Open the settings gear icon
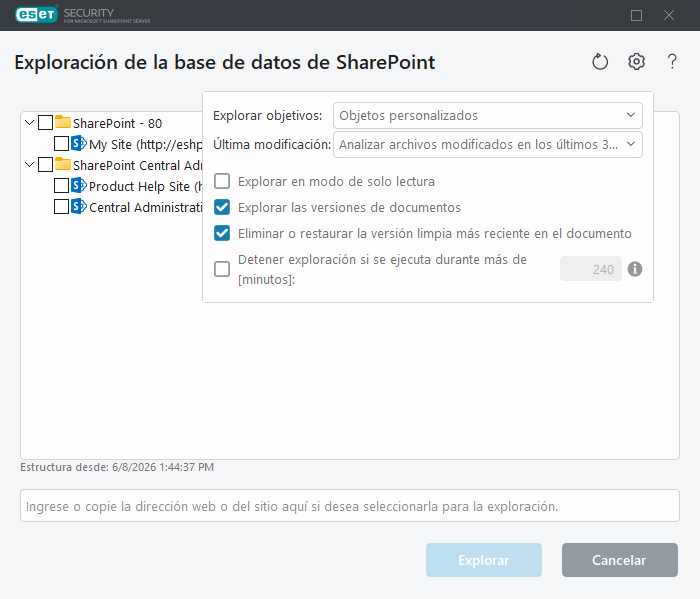Image resolution: width=700 pixels, height=599 pixels. click(636, 62)
